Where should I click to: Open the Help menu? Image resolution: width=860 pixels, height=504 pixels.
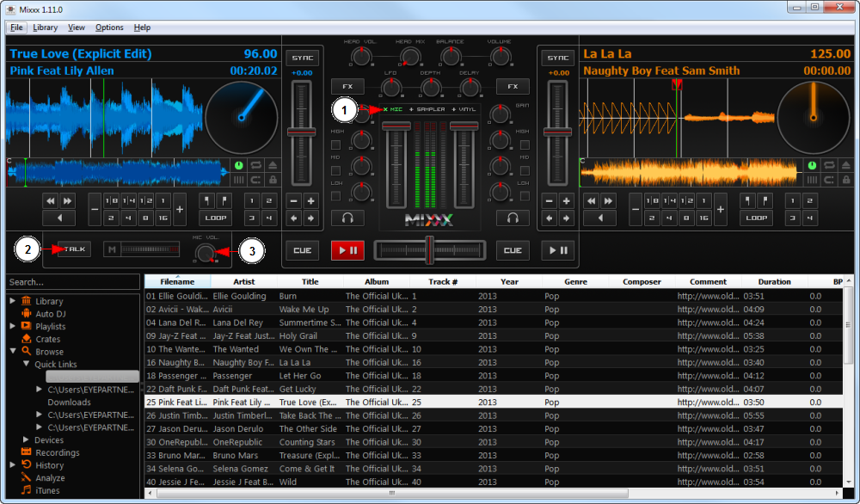[x=142, y=28]
